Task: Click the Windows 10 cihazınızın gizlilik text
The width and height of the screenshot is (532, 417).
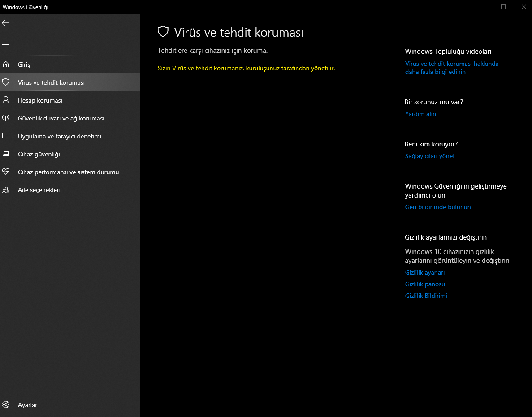Action: [458, 256]
